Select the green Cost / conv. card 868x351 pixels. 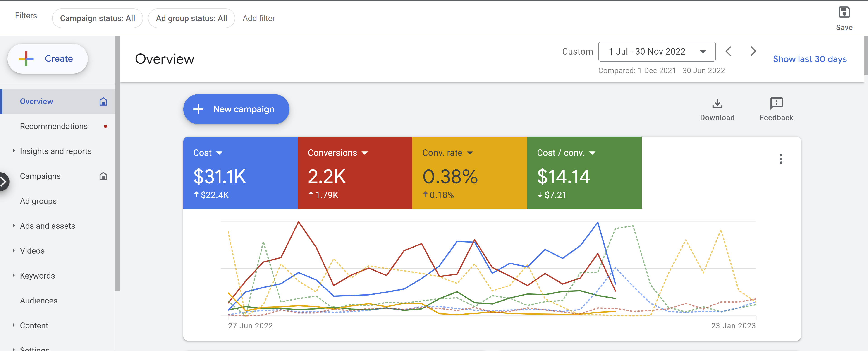point(584,173)
